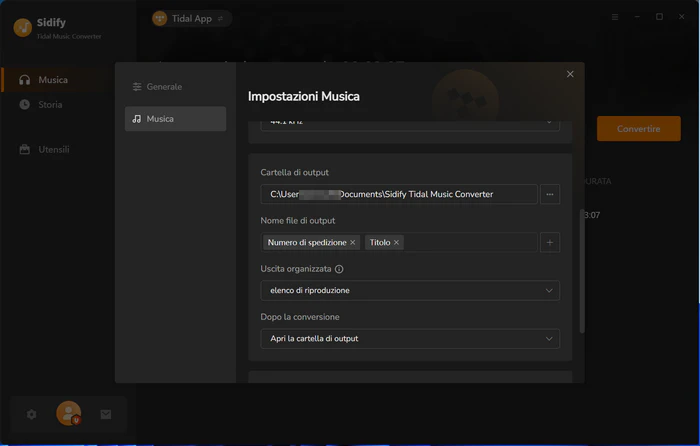The width and height of the screenshot is (700, 446).
Task: Open the mail envelope icon
Action: pos(106,414)
